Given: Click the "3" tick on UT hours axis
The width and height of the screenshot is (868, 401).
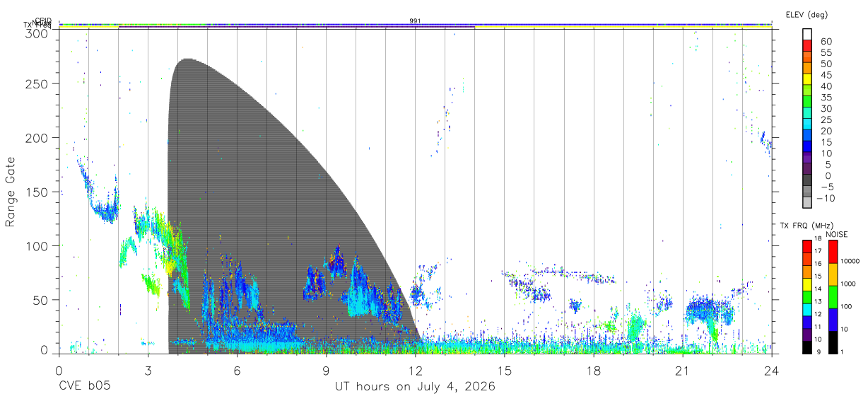Looking at the screenshot, I should pos(148,371).
